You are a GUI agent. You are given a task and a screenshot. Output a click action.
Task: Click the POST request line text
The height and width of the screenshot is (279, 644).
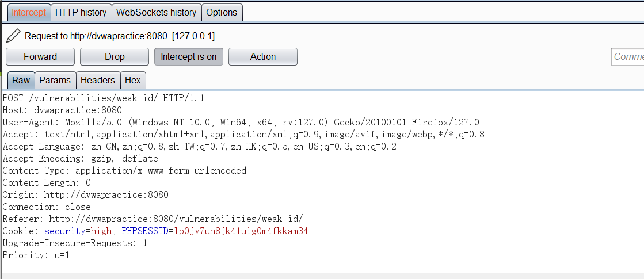pyautogui.click(x=104, y=98)
